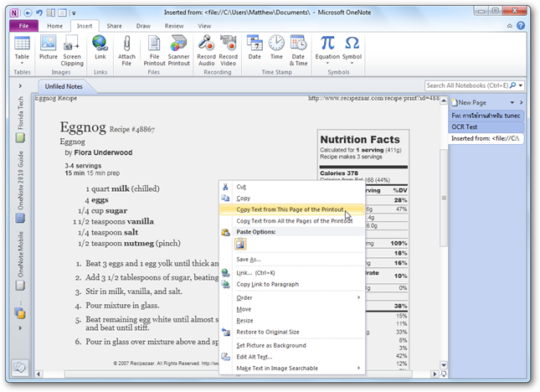Viewport: 540px width, 392px height.
Task: Open the Unfiled Notes section tab
Action: point(64,86)
